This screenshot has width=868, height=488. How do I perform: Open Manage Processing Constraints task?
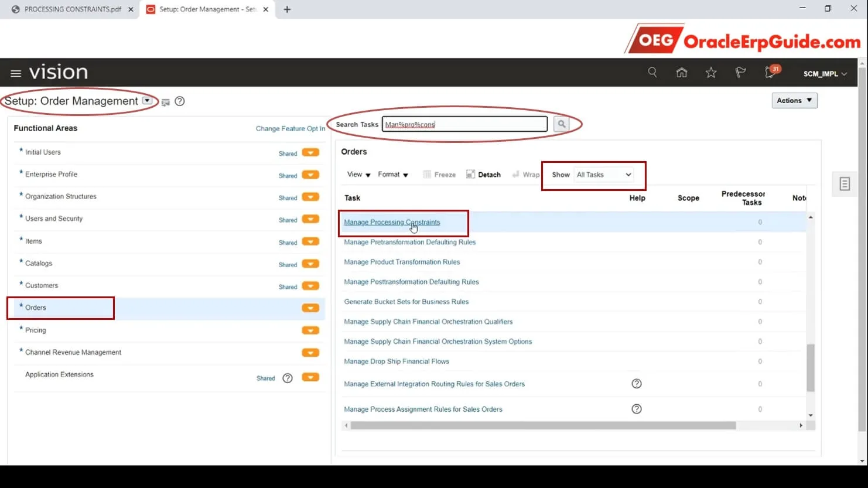pyautogui.click(x=392, y=223)
